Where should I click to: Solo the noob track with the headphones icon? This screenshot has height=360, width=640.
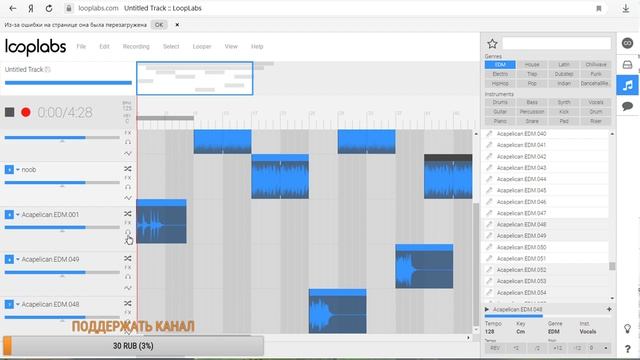128,187
